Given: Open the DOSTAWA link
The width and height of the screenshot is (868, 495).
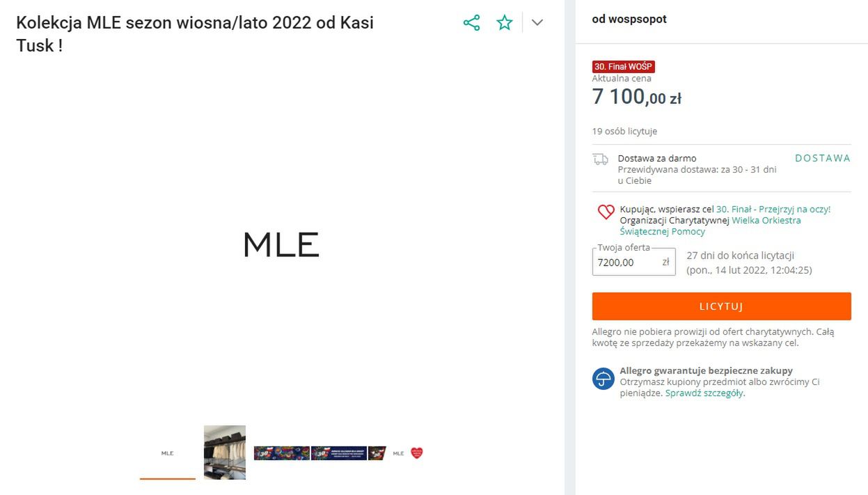Looking at the screenshot, I should pyautogui.click(x=822, y=158).
